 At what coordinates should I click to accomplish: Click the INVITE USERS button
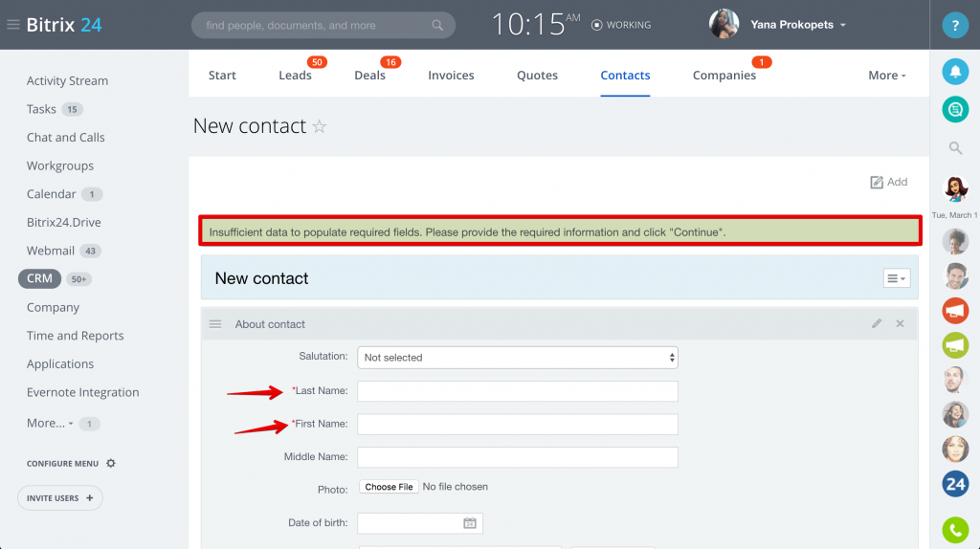click(60, 497)
